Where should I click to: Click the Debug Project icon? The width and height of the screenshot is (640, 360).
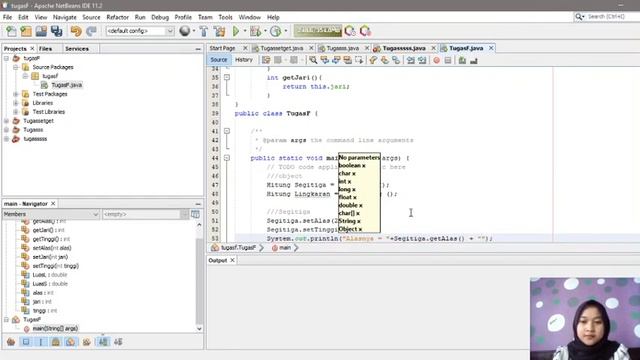coord(256,31)
